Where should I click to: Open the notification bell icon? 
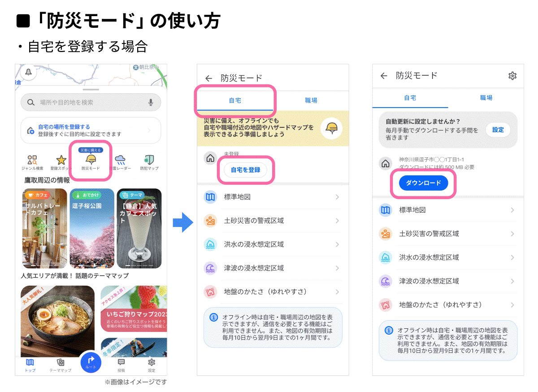[x=29, y=72]
